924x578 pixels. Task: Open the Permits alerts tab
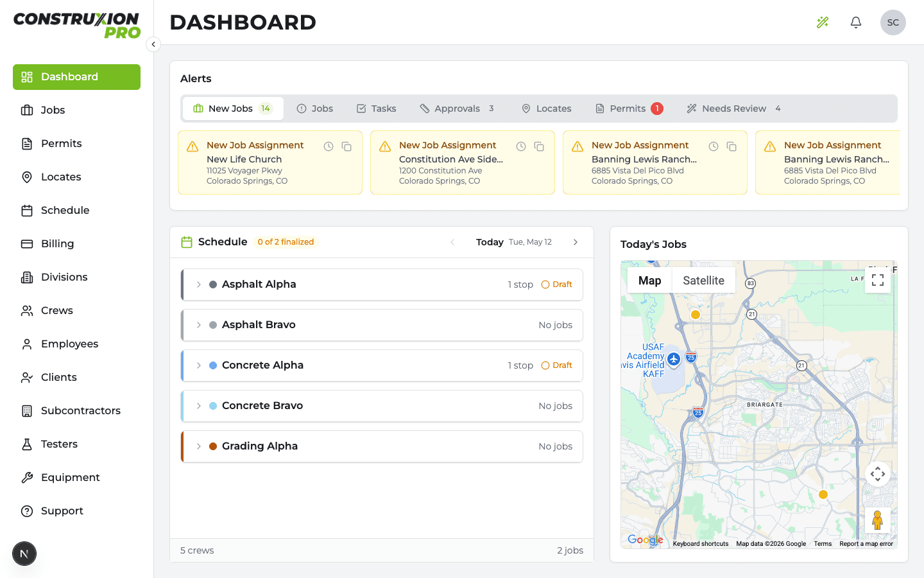coord(629,109)
